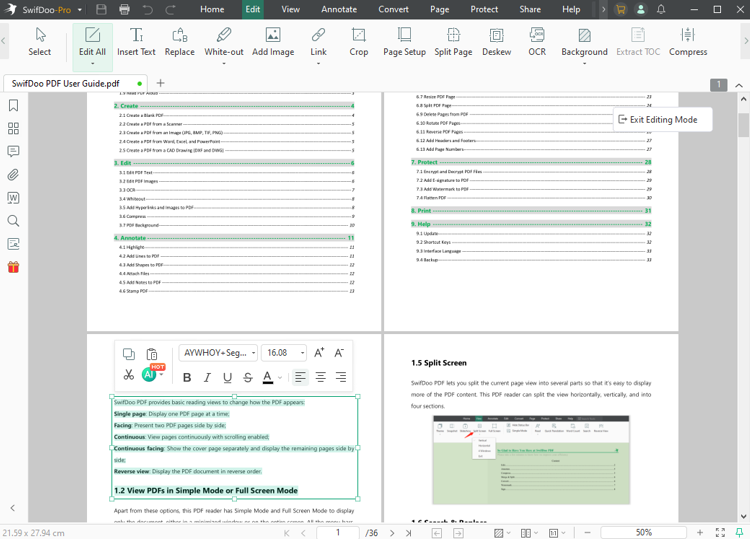Collapse the ribbon with the up chevron
Screen dimensions: 750x541
[739, 85]
